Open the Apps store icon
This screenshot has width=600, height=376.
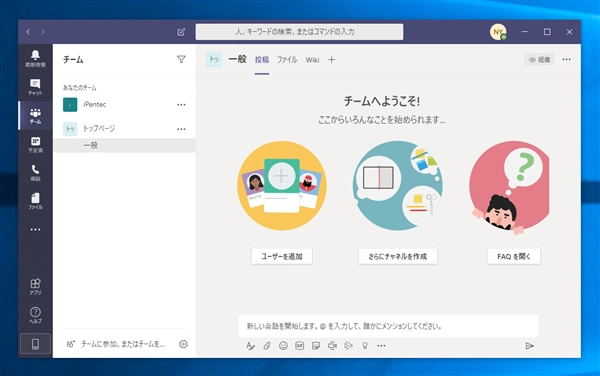[x=35, y=286]
